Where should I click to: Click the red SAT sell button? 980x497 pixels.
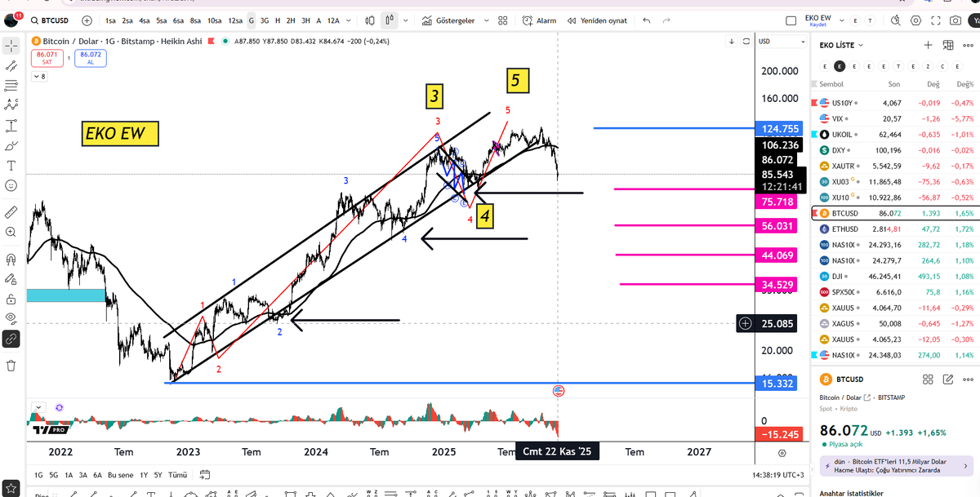point(47,57)
